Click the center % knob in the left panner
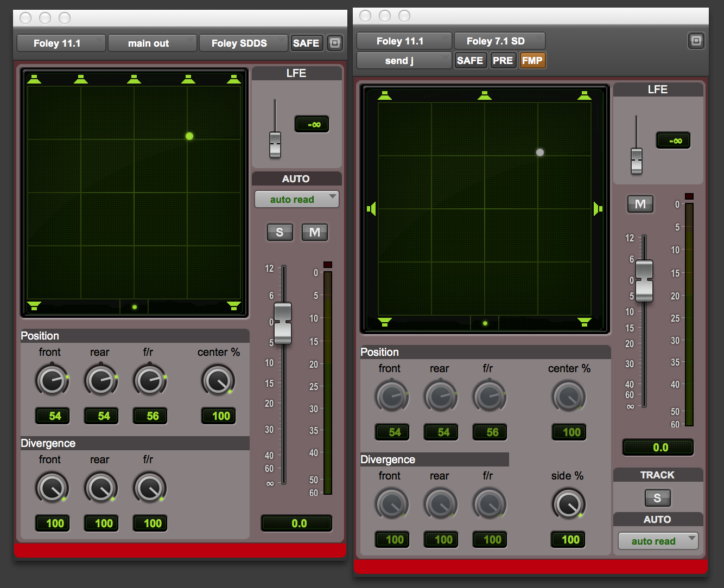The image size is (724, 588). (x=218, y=380)
